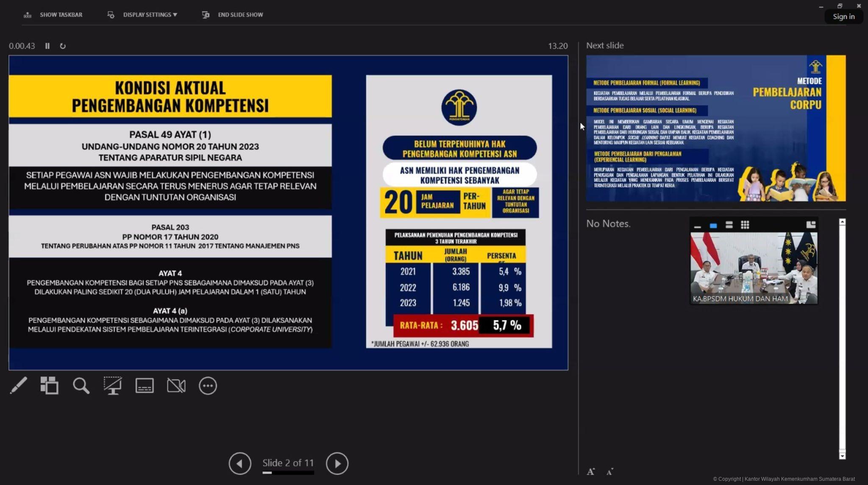Viewport: 868px width, 485px height.
Task: Select the pen and laser pointer tool
Action: pos(18,385)
